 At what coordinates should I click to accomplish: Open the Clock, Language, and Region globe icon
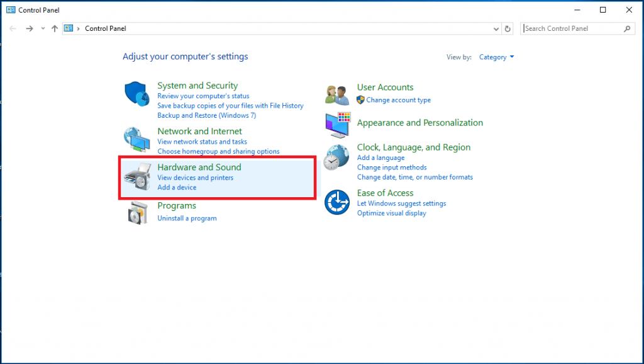(336, 157)
